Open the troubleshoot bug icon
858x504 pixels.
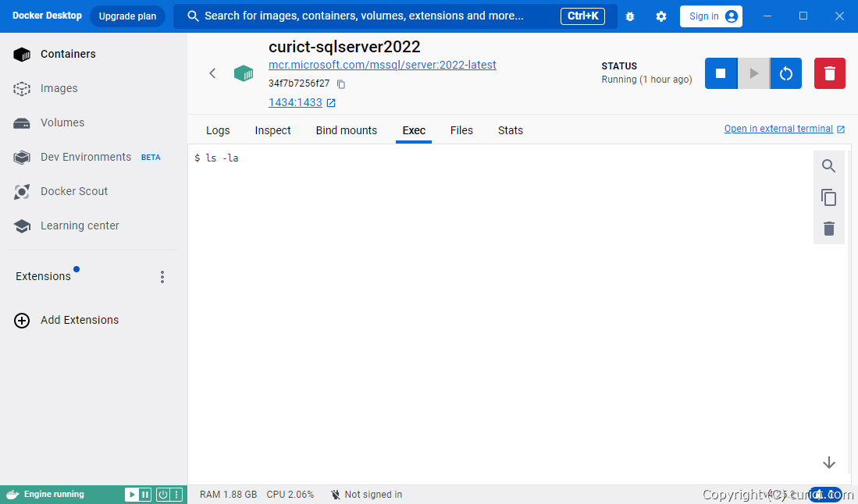point(630,16)
